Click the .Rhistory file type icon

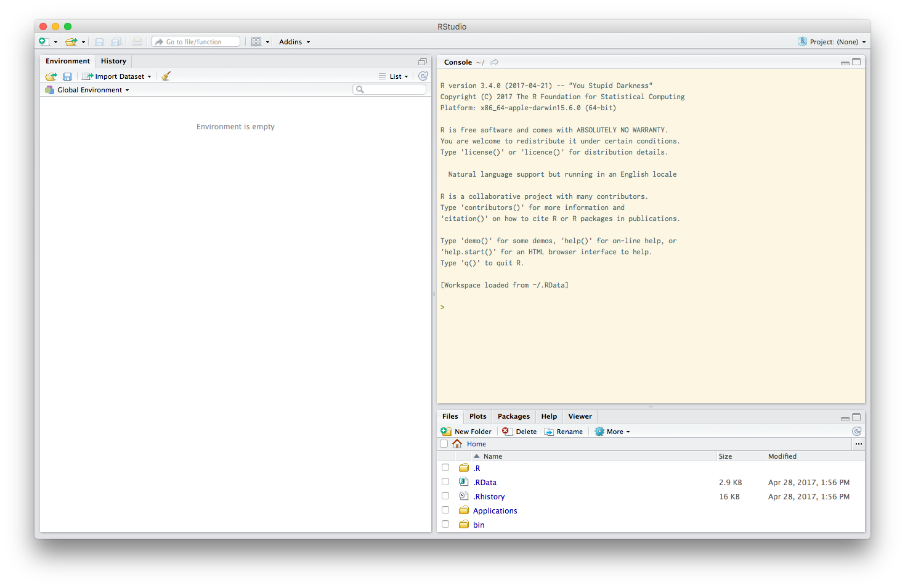tap(464, 496)
